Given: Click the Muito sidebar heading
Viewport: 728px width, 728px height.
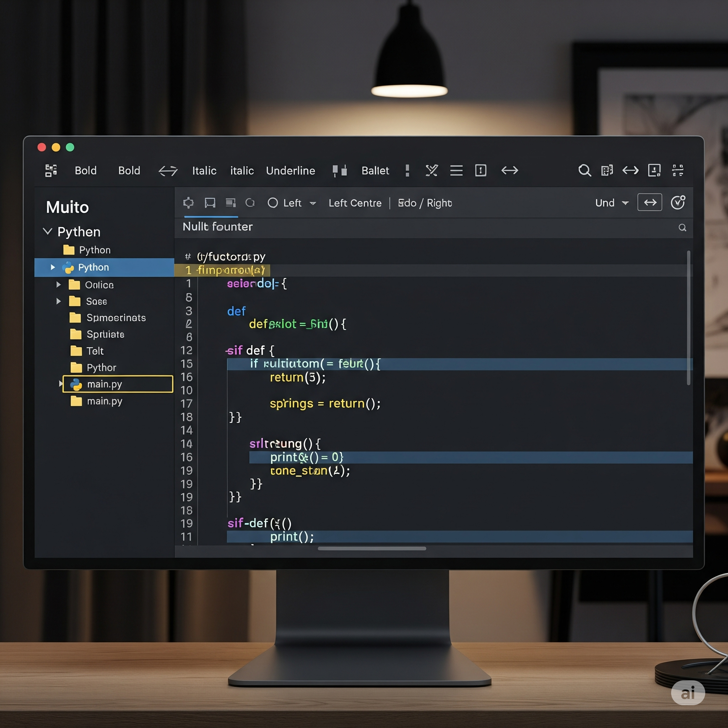Looking at the screenshot, I should [68, 207].
